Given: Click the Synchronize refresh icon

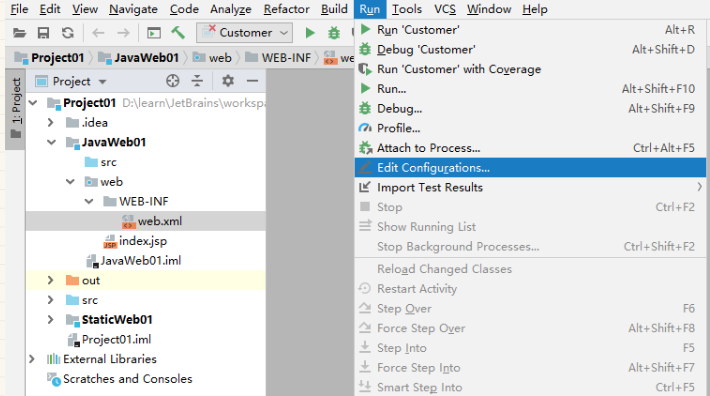Looking at the screenshot, I should 68,33.
